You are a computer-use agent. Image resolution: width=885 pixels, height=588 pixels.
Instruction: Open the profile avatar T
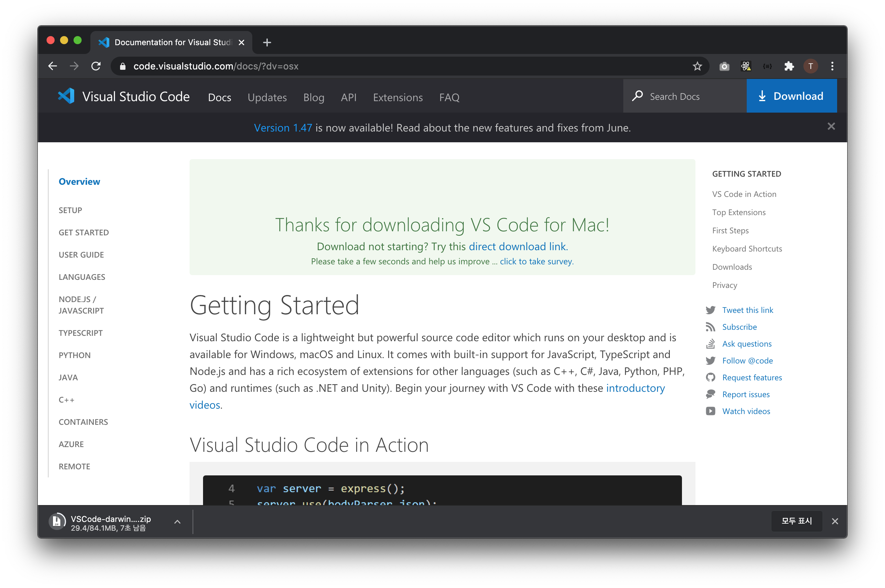click(810, 66)
